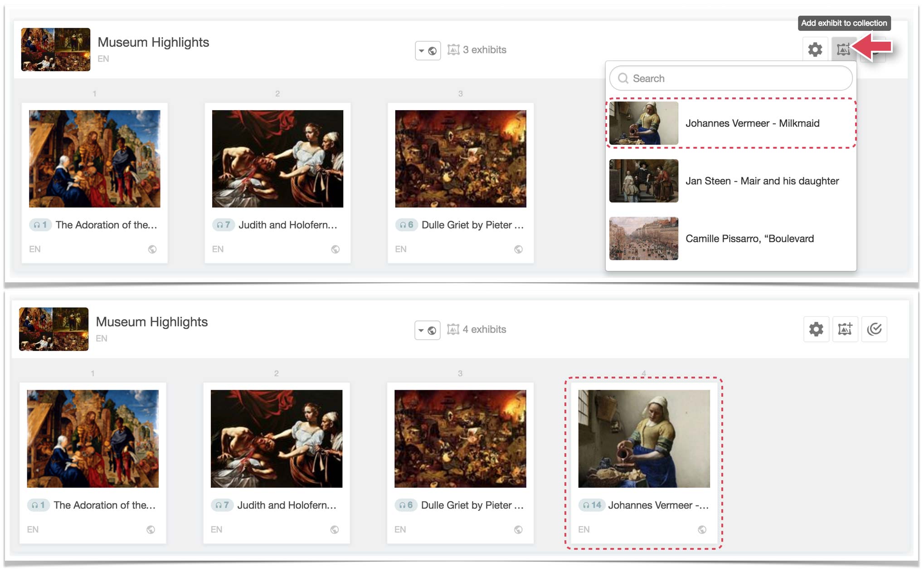
Task: Click Museum Highlights collage thumbnail in top panel
Action: (55, 49)
